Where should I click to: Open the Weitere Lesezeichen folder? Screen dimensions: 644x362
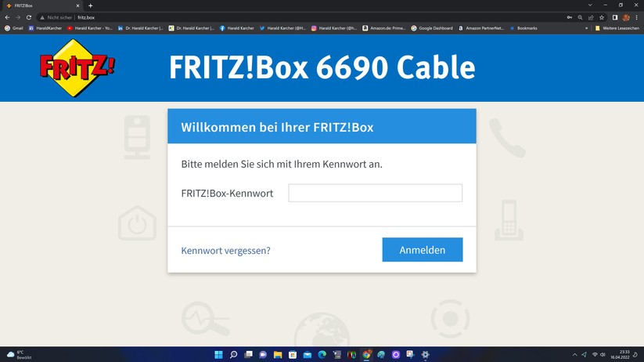[617, 28]
